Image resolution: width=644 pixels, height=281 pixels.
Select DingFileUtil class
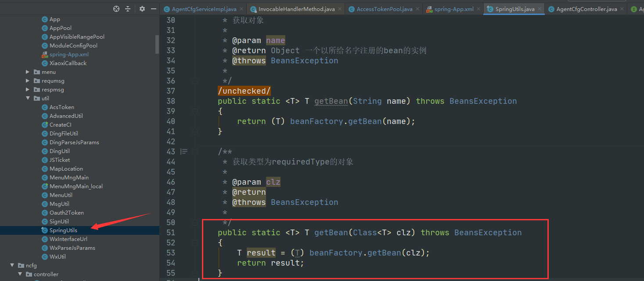click(x=64, y=134)
